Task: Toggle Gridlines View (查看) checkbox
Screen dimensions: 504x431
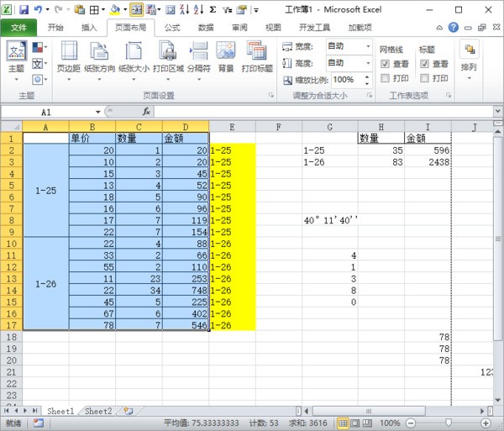Action: click(x=385, y=64)
